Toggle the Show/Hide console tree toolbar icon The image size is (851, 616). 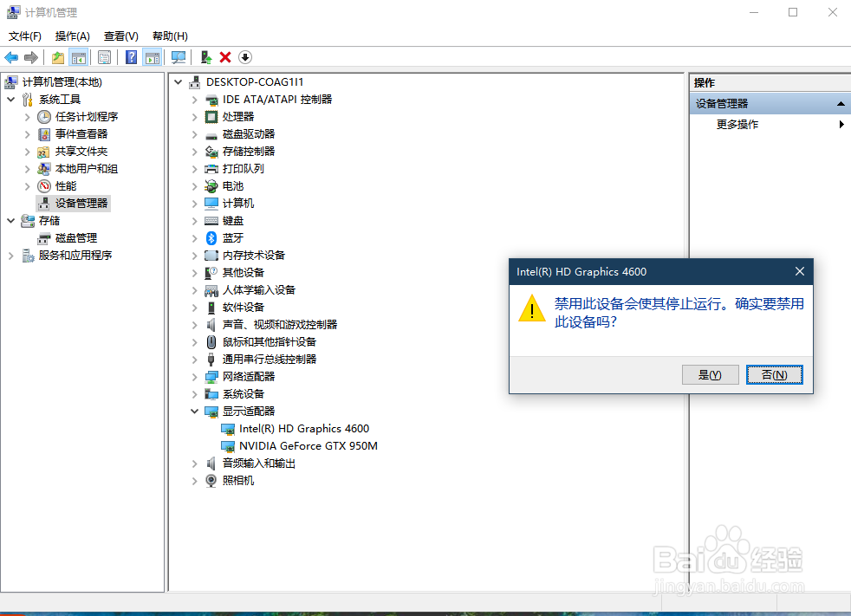[x=79, y=57]
